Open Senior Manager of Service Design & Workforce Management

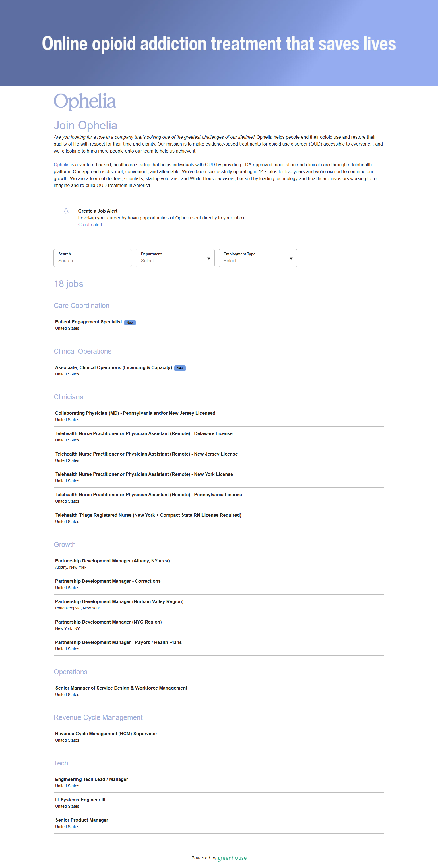pyautogui.click(x=219, y=691)
